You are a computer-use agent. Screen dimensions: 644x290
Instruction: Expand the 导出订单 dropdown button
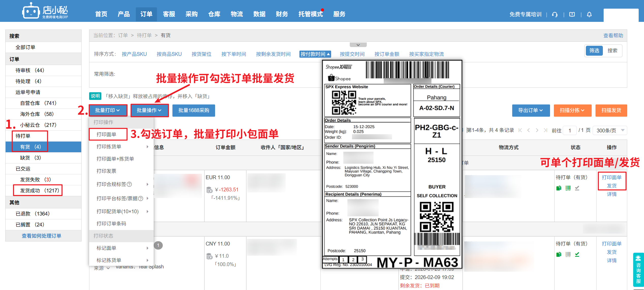531,110
